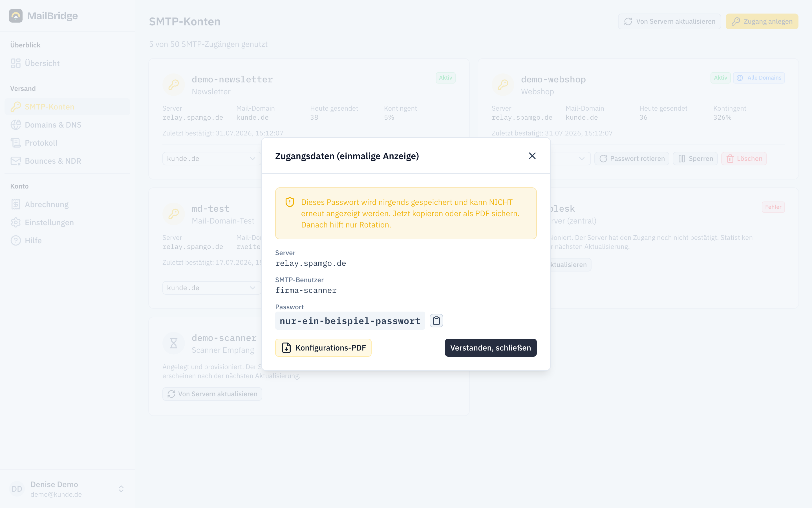Click the key icon in Zugang anlegen
The width and height of the screenshot is (812, 508).
[736, 21]
